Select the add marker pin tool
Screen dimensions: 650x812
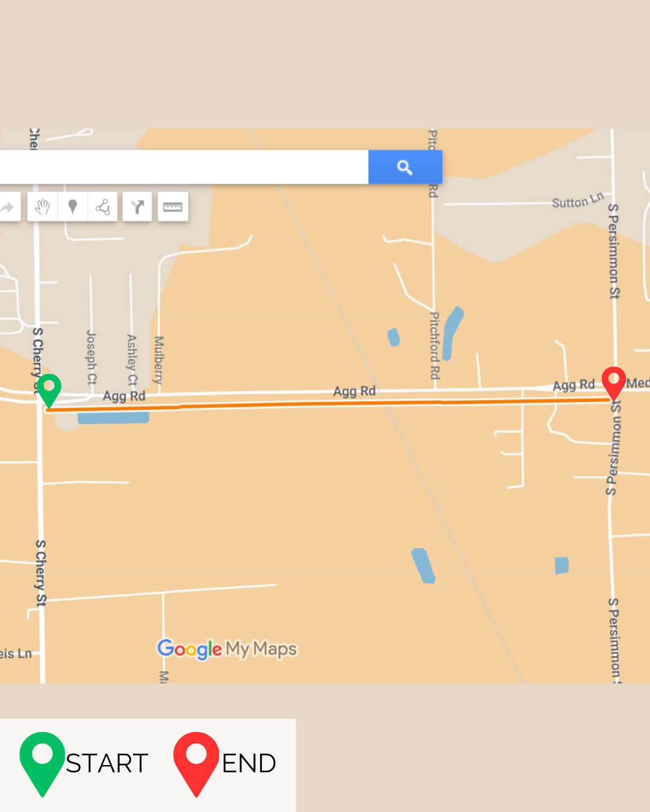click(x=73, y=207)
